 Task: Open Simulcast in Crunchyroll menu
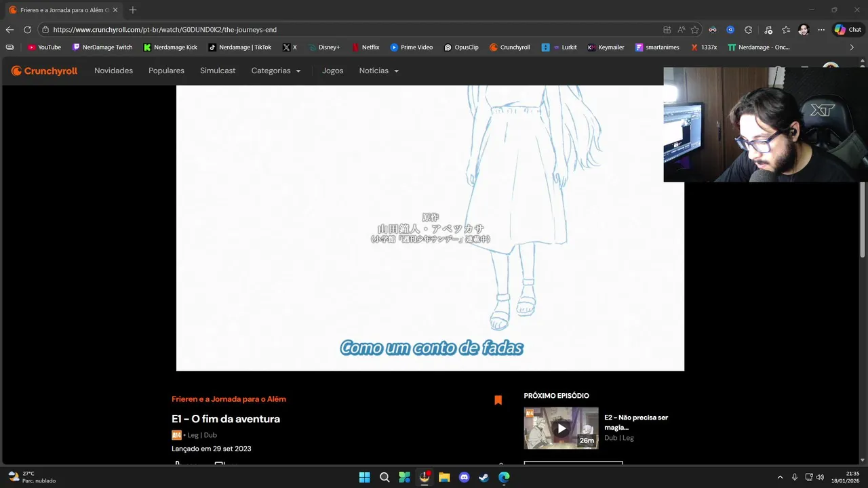tap(218, 70)
